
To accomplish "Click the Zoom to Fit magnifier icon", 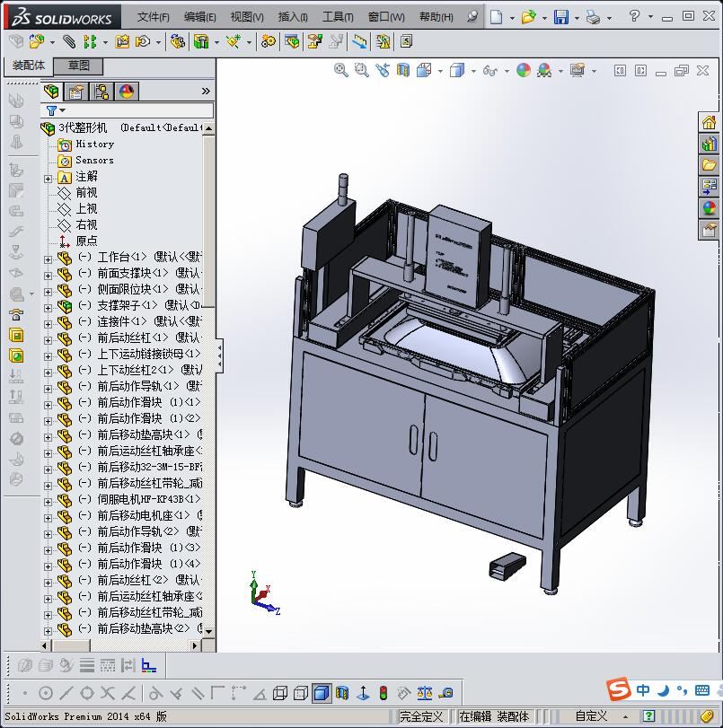I will click(340, 71).
